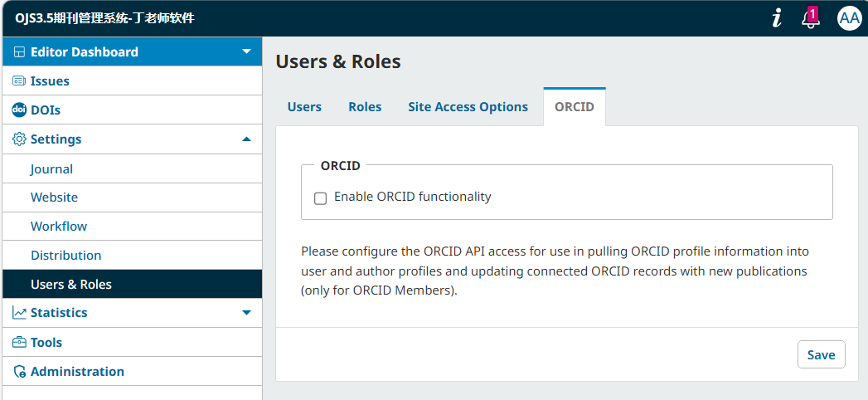Image resolution: width=868 pixels, height=400 pixels.
Task: Open the Distribution settings page
Action: (65, 256)
